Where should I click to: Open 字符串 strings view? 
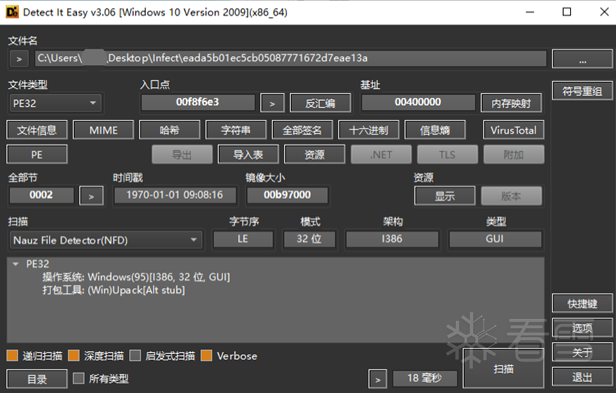click(236, 130)
